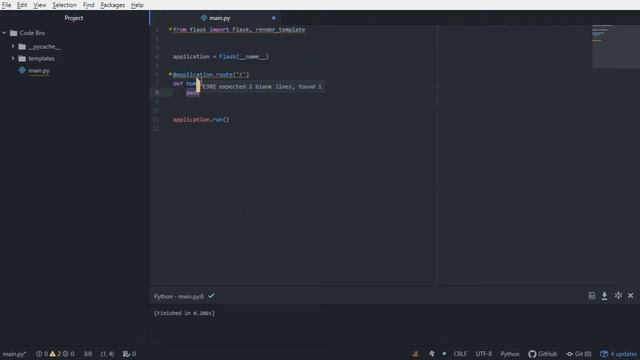This screenshot has height=360, width=640.
Task: Open the Edit menu
Action: [22, 5]
